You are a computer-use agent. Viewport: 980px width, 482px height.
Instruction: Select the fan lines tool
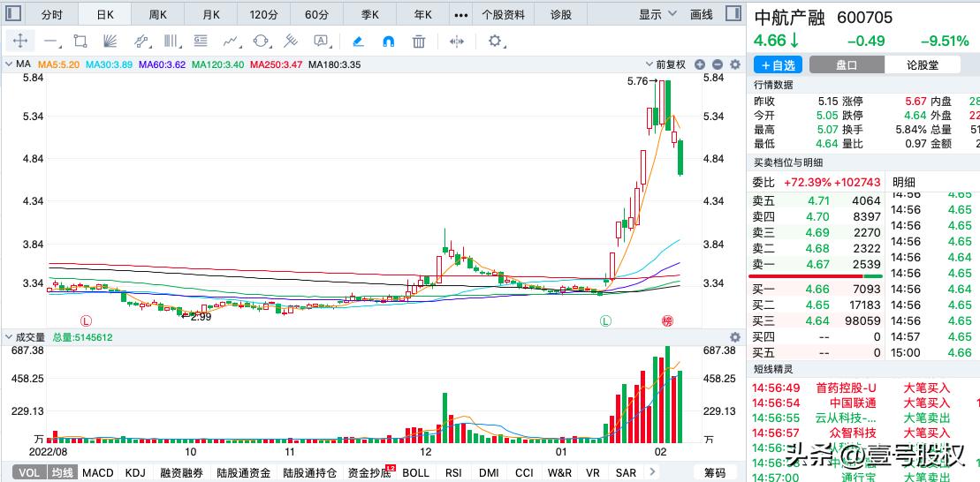pyautogui.click(x=110, y=41)
